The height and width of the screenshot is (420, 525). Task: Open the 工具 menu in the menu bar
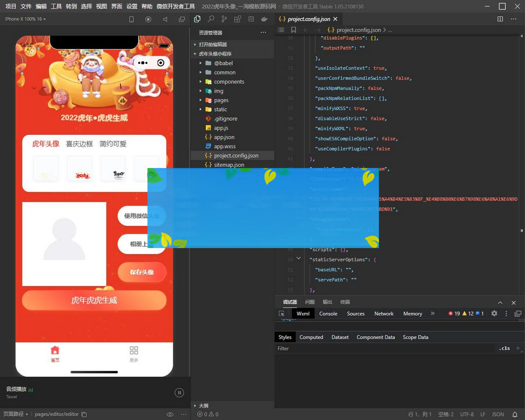point(56,7)
